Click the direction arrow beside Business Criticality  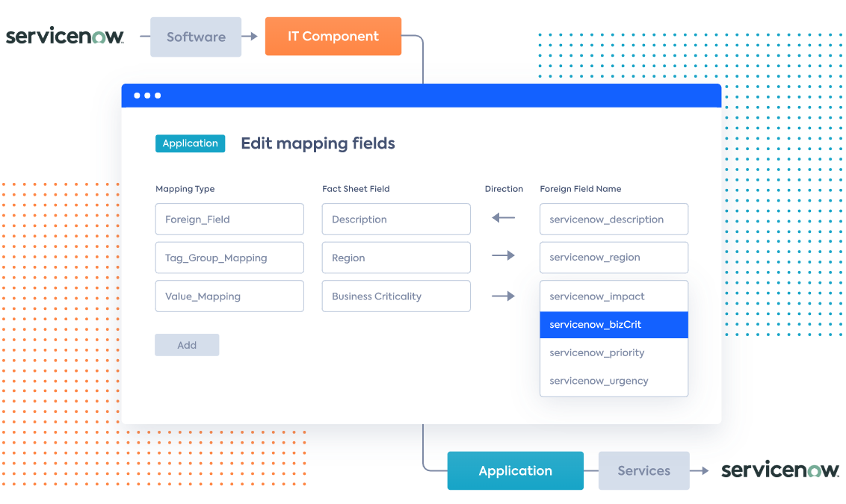coord(504,296)
